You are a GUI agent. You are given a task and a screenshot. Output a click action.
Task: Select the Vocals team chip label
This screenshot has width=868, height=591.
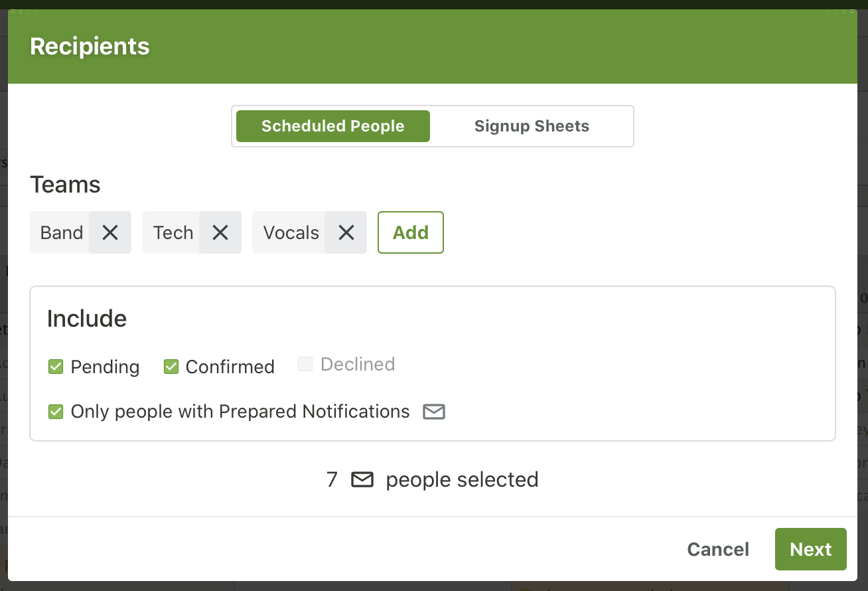[291, 232]
